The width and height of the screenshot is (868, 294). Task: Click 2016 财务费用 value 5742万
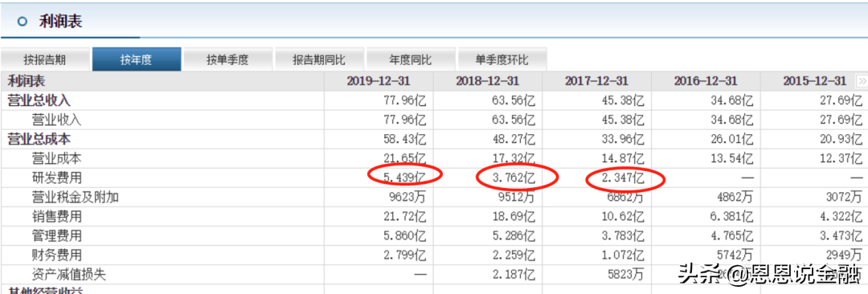click(735, 255)
